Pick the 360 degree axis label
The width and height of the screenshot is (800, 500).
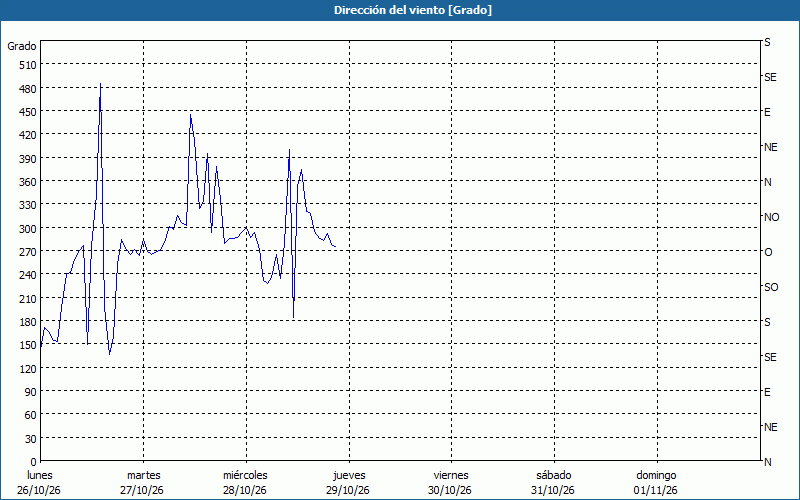(x=28, y=182)
